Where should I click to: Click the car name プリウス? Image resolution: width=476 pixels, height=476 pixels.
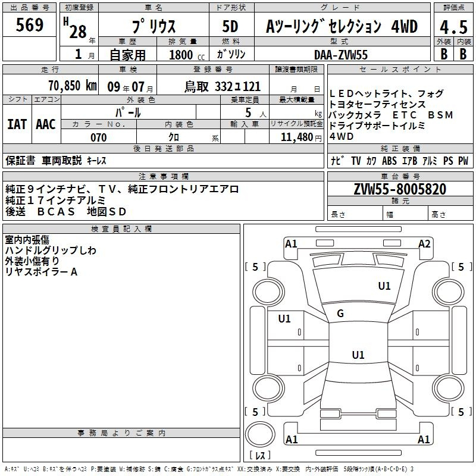pos(154,26)
